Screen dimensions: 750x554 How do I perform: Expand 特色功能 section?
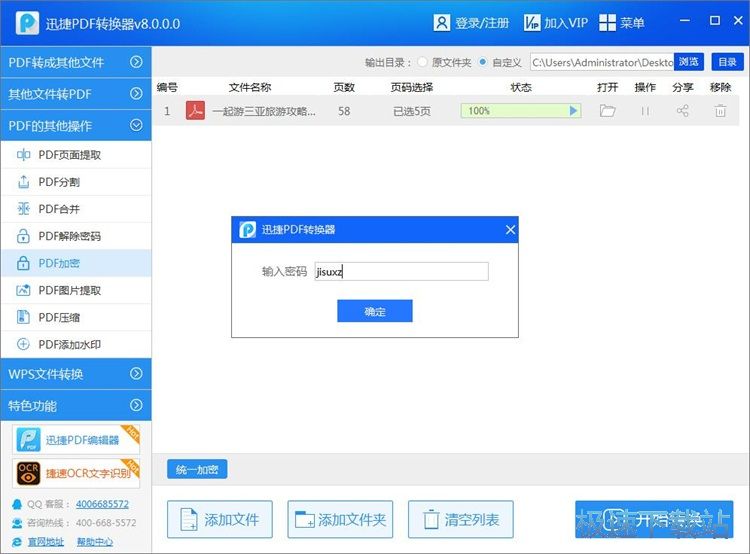[x=76, y=406]
